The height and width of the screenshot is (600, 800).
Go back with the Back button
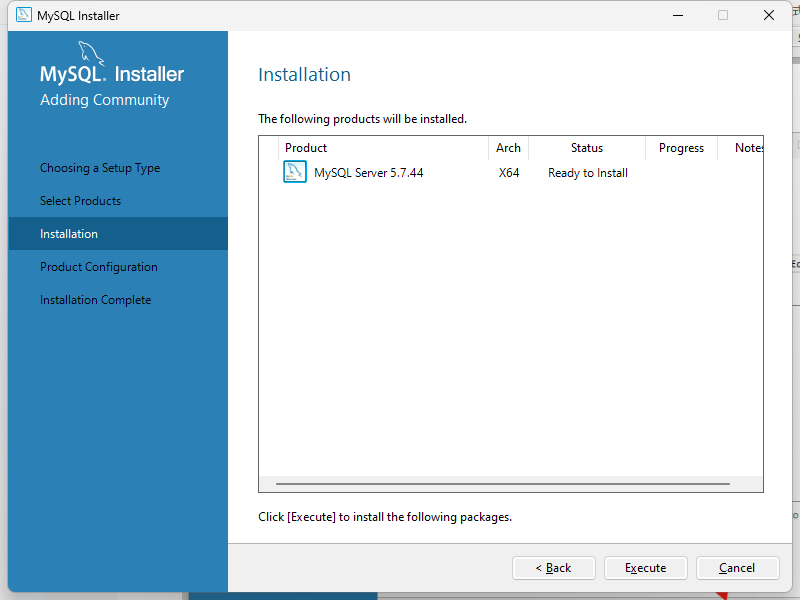[x=554, y=568]
